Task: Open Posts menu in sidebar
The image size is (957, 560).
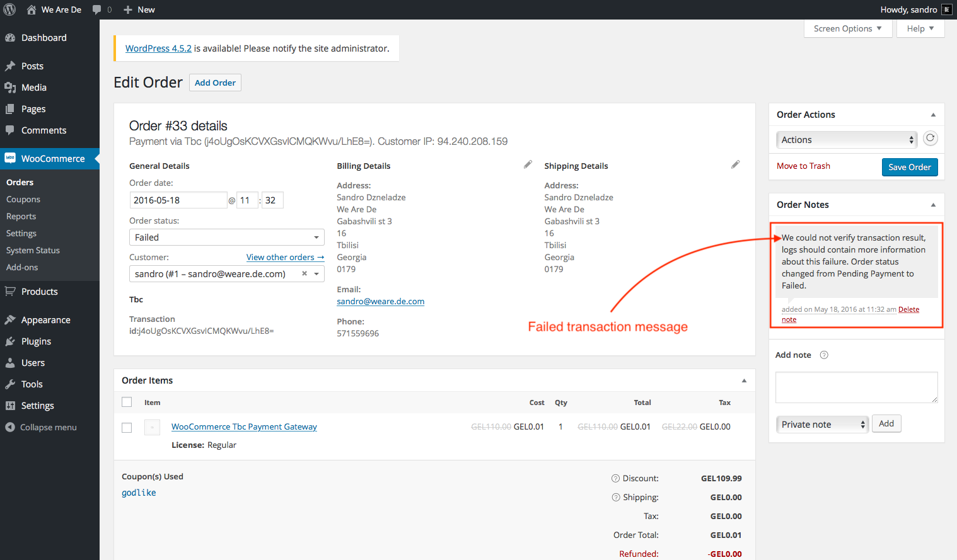Action: (x=32, y=66)
